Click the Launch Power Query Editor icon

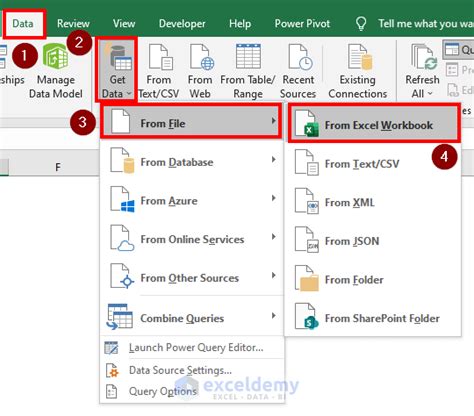[111, 347]
